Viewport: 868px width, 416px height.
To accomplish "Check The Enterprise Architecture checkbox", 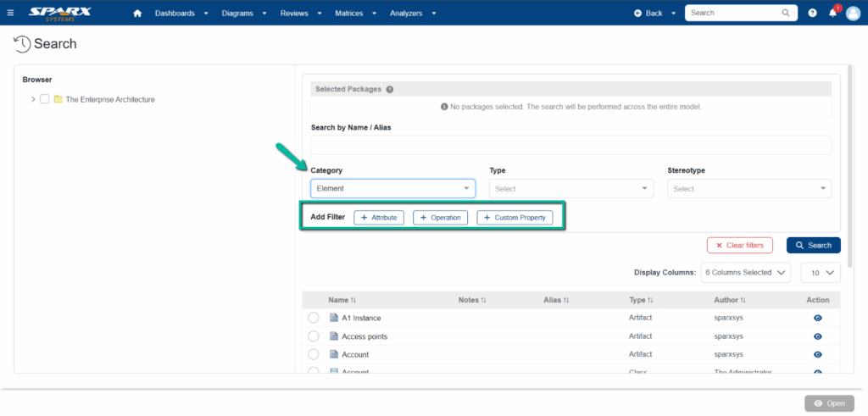I will (x=45, y=100).
